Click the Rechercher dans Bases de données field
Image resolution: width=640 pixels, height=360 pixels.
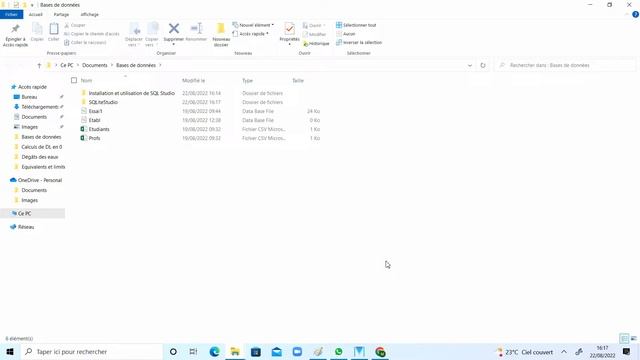coord(565,65)
